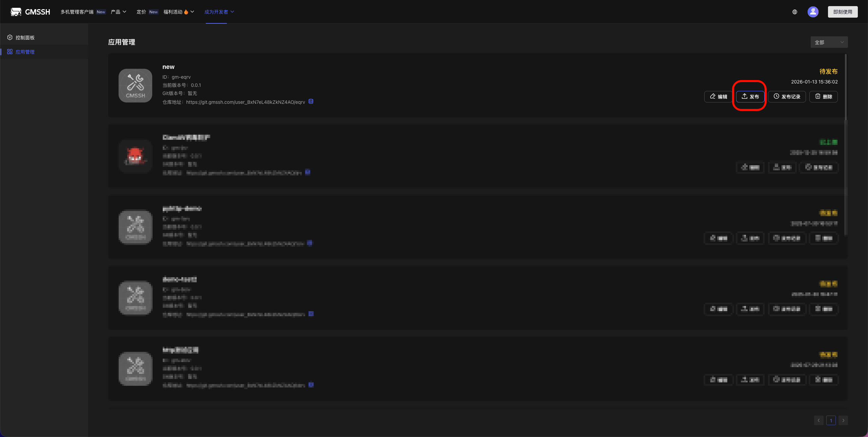Click the new app's GMSSH tool thumbnail
868x437 pixels.
click(x=135, y=85)
